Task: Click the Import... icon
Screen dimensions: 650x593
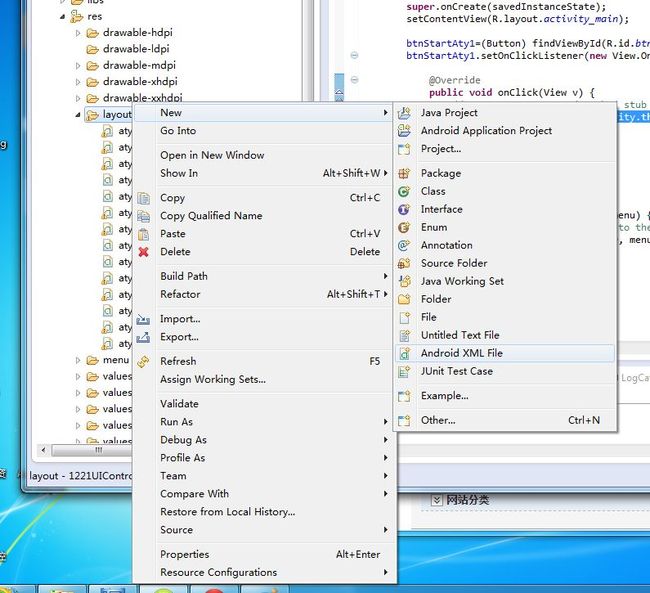Action: pyautogui.click(x=143, y=319)
